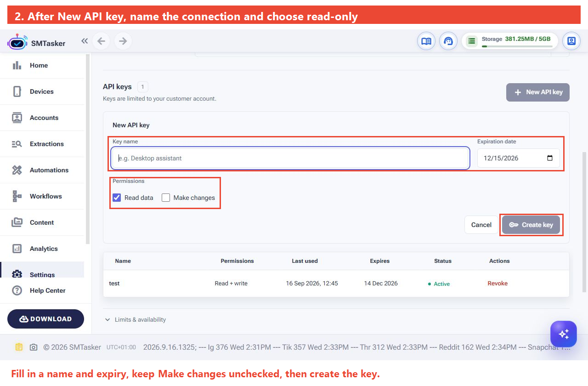Click the Last used column header
Viewport: 588px width, 386px height.
pyautogui.click(x=305, y=261)
